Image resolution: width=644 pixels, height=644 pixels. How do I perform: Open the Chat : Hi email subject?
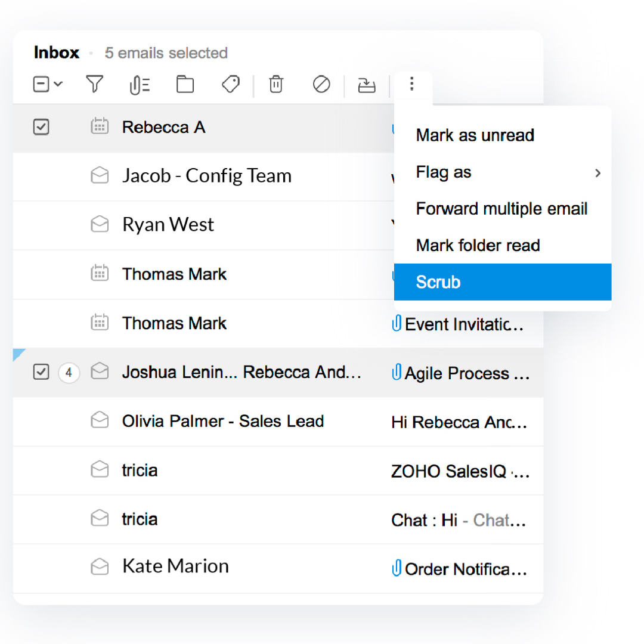(459, 520)
